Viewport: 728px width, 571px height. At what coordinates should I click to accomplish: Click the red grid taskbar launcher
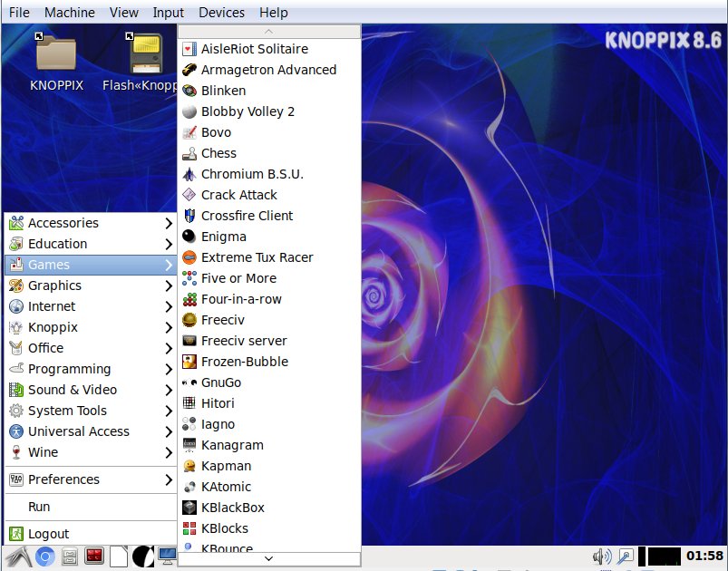click(x=94, y=556)
